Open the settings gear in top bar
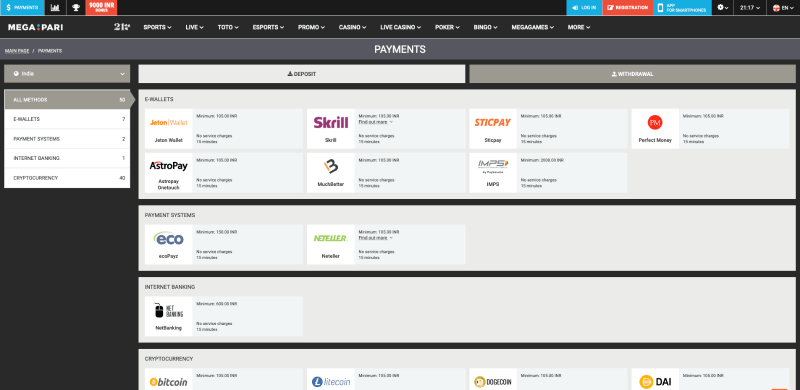Viewport: 800px width, 390px height. pyautogui.click(x=723, y=8)
